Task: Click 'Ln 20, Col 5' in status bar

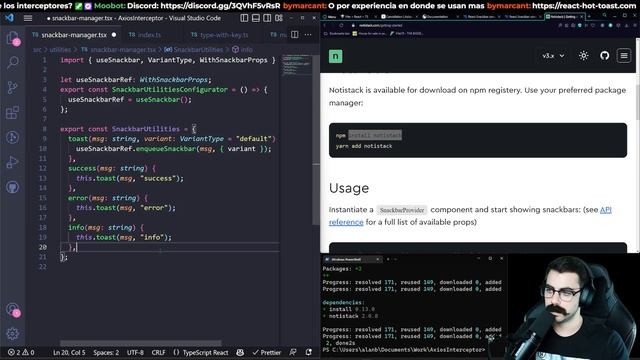Action: [x=69, y=352]
